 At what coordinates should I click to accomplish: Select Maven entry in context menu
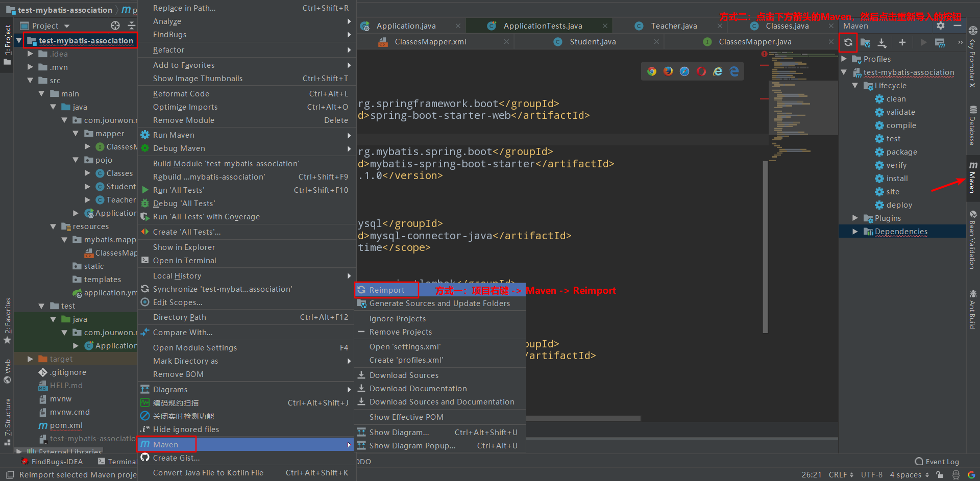click(246, 445)
